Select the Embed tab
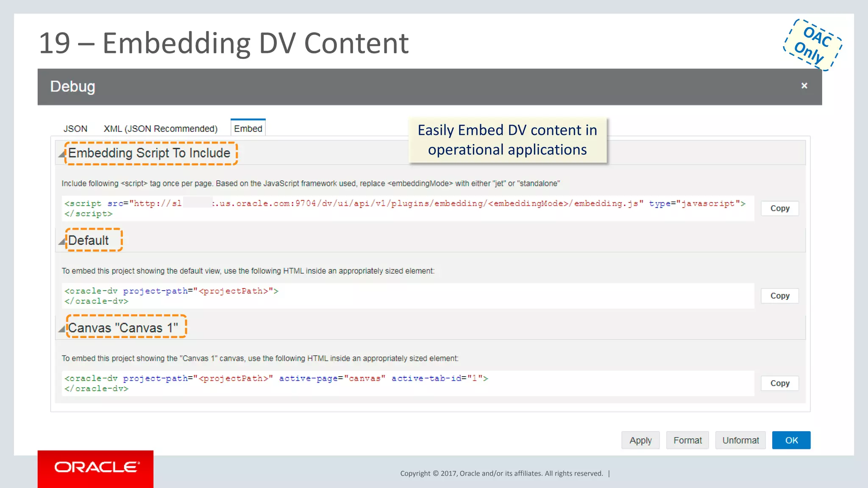The height and width of the screenshot is (488, 868). coord(248,128)
